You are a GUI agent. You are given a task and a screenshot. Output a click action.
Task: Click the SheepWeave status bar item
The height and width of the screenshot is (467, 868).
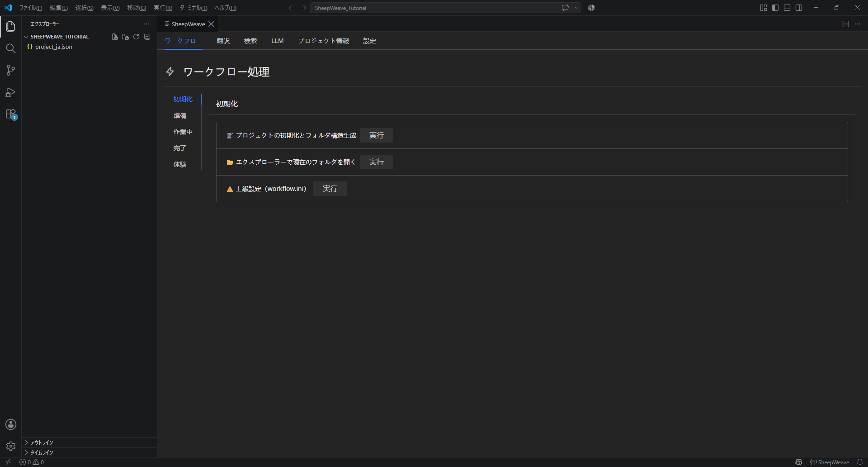(x=830, y=462)
